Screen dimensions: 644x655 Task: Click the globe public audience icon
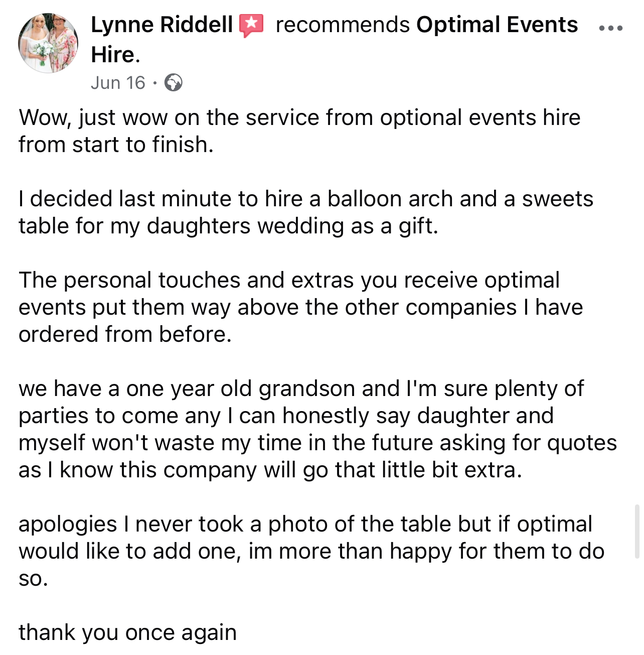click(x=174, y=82)
